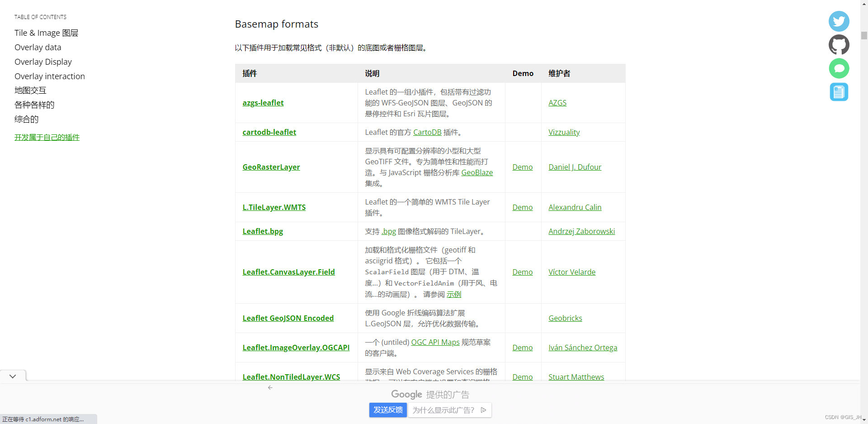Open Demo for L.TileLayer.WMTS
The width and height of the screenshot is (868, 424).
pyautogui.click(x=523, y=207)
